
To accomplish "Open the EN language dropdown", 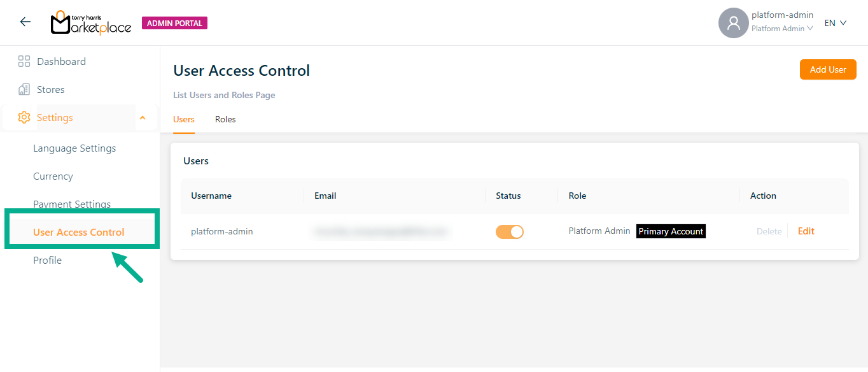I will 835,23.
